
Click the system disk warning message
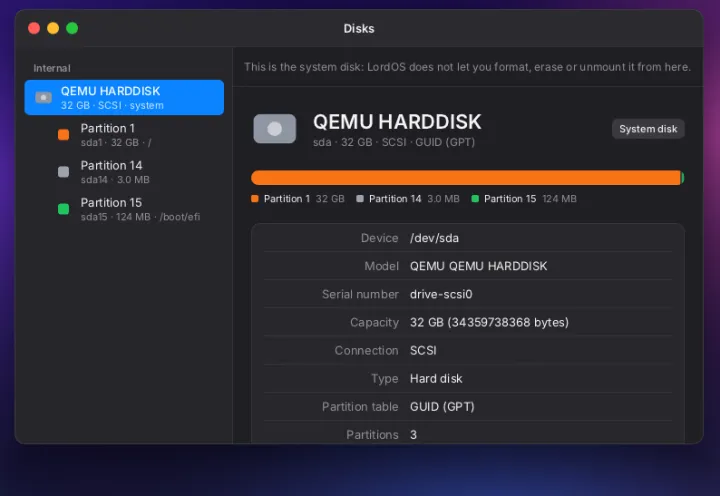pyautogui.click(x=467, y=67)
